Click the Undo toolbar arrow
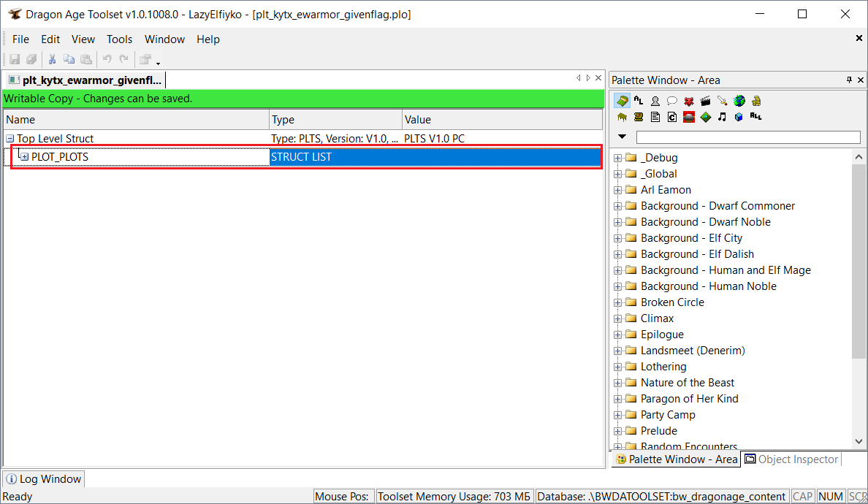The image size is (868, 504). pos(107,59)
